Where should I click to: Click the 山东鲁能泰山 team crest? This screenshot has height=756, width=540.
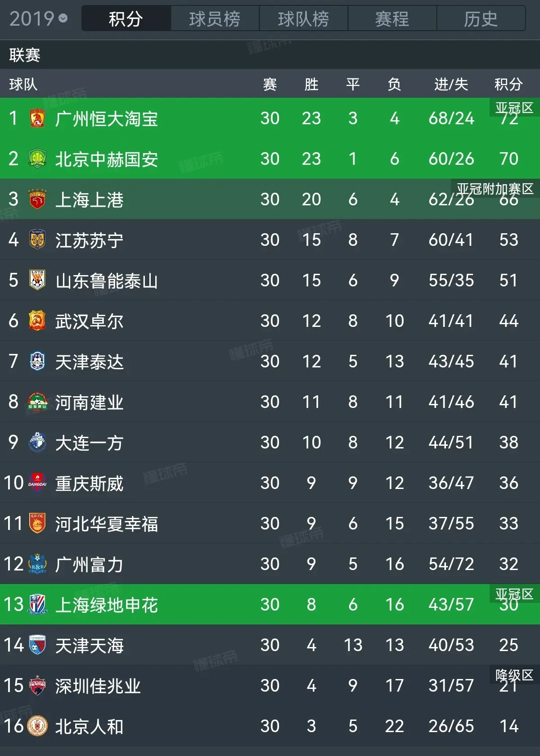coord(37,280)
